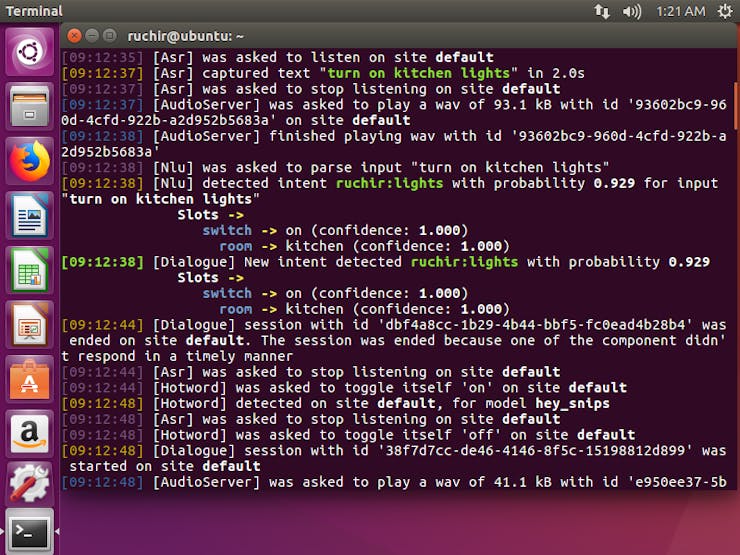Viewport: 740px width, 555px height.
Task: Click the wav size "41.1 kB"
Action: [x=523, y=482]
